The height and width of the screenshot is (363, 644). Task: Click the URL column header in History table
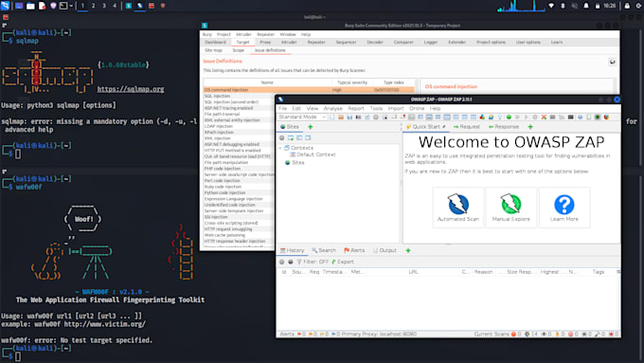(413, 272)
